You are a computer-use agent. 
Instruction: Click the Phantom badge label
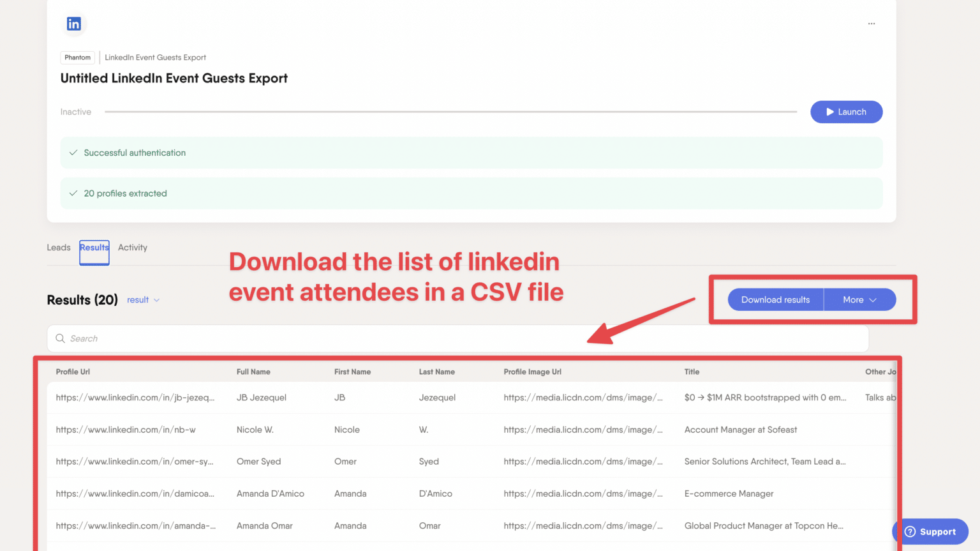click(77, 57)
